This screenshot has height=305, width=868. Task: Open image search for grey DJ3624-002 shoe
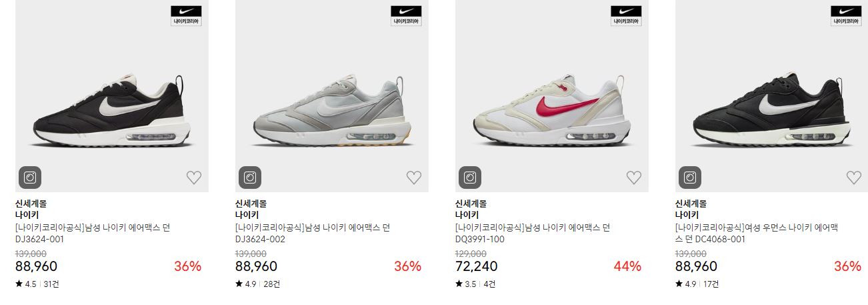click(250, 178)
